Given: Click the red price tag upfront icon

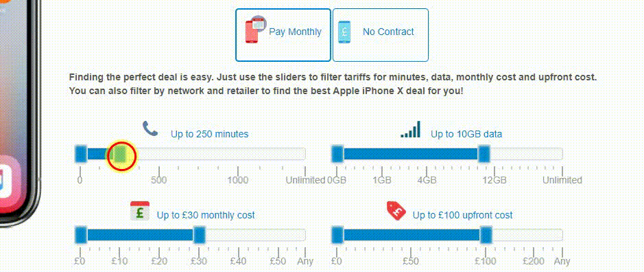Looking at the screenshot, I should pyautogui.click(x=396, y=210).
